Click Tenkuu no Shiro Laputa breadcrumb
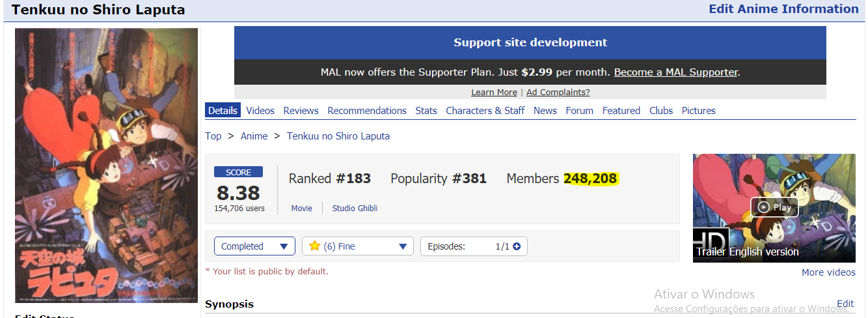This screenshot has height=318, width=868. click(x=338, y=136)
